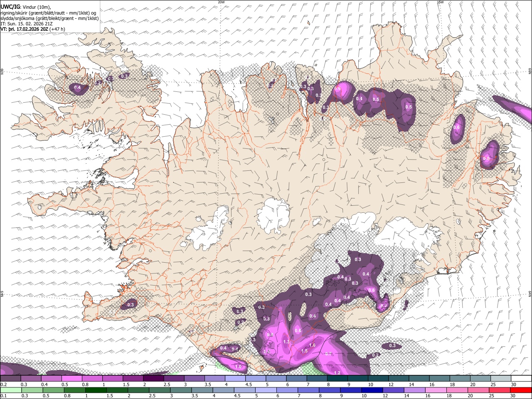Select sleet/snow scale swatch for 4
Screen dimensions: 532x399
coord(235,379)
